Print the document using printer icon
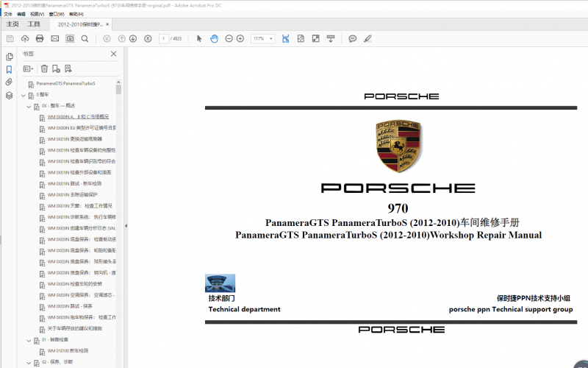The image size is (588, 368). pyautogui.click(x=40, y=38)
